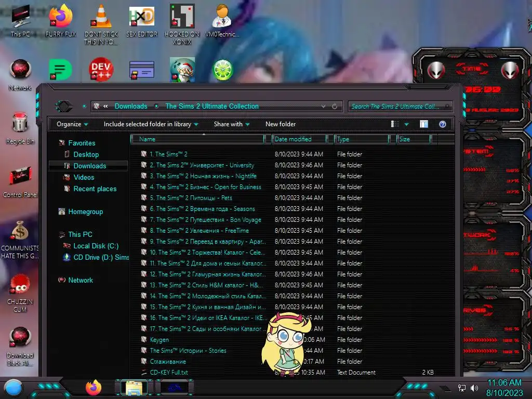
Task: Select the CD-KEY Full.txt file
Action: 169,372
